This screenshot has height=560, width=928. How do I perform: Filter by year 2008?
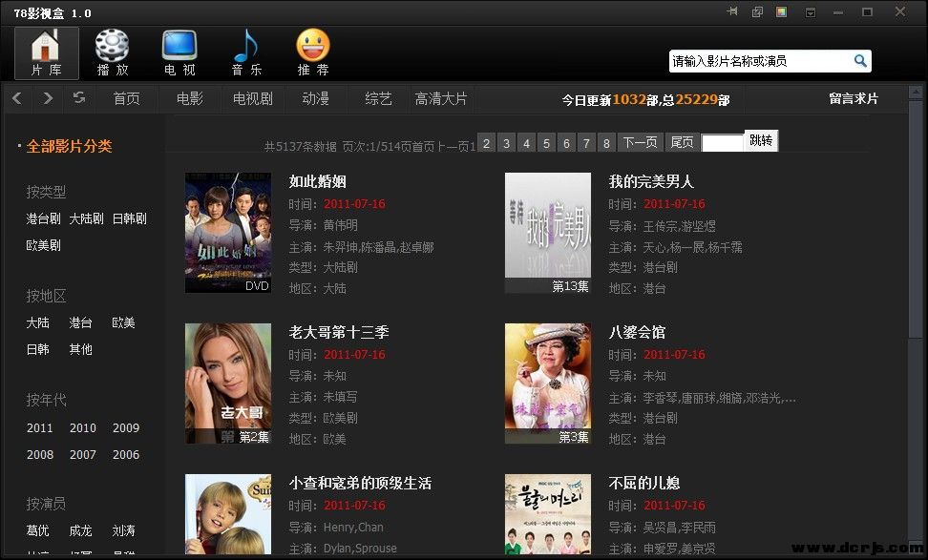(40, 455)
